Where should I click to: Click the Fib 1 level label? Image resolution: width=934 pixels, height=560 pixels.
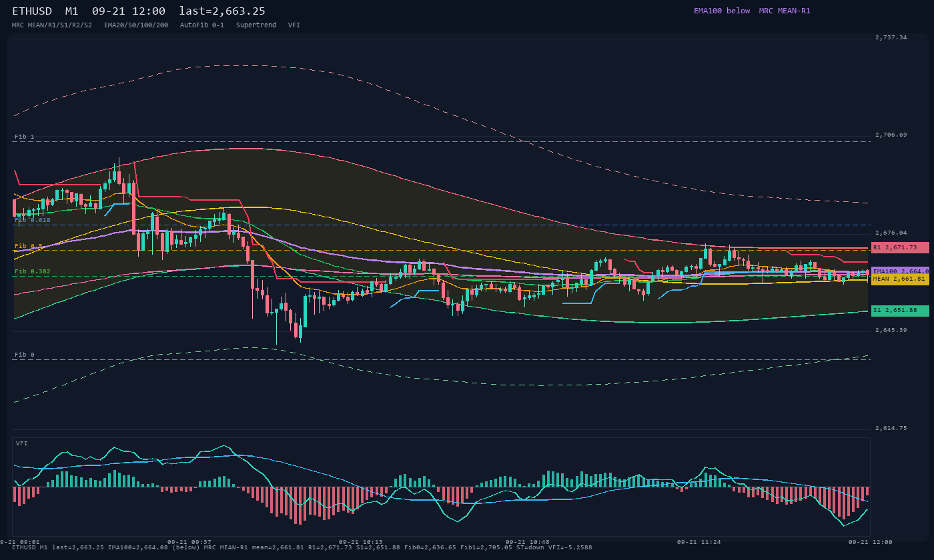point(25,137)
